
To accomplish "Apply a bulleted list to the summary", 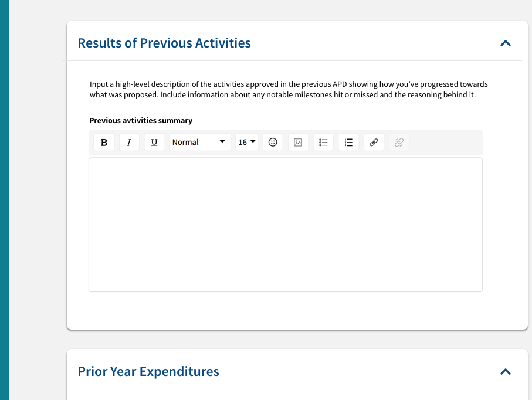I will (x=323, y=142).
